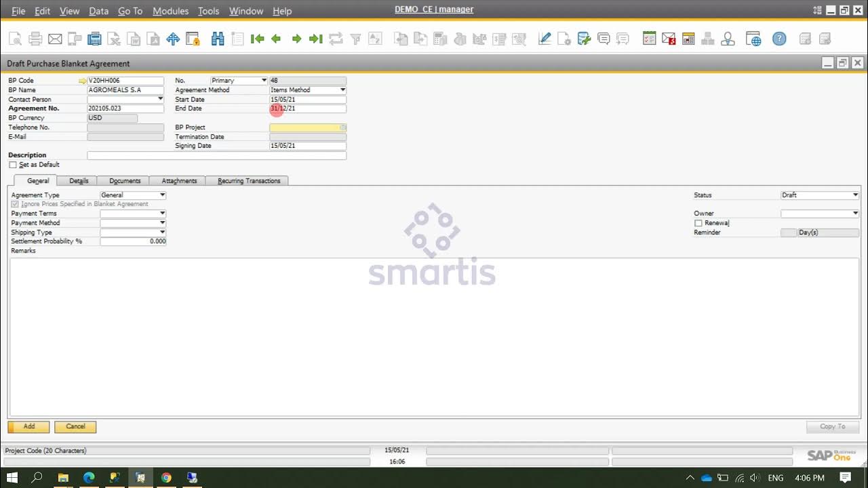
Task: Toggle the Set as Default checkbox
Action: pos(13,165)
